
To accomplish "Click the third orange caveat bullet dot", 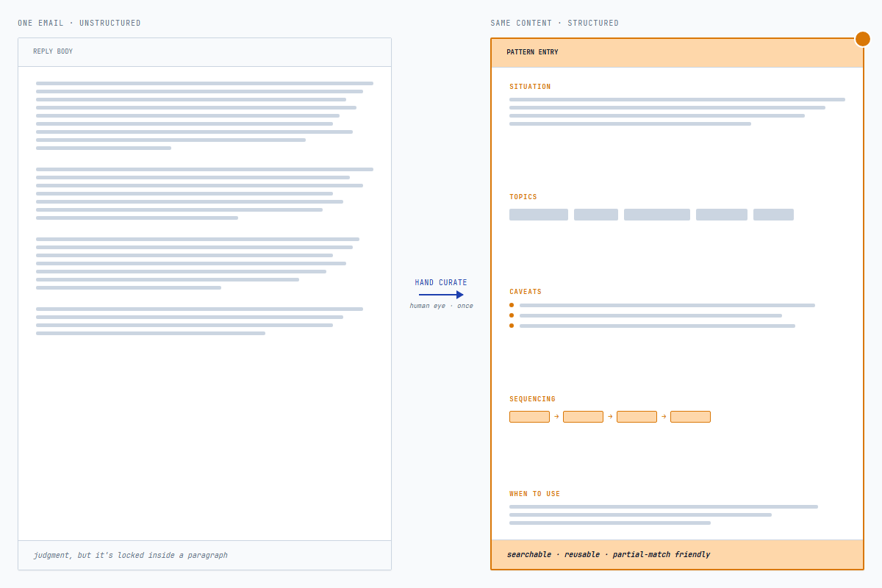I will 512,326.
